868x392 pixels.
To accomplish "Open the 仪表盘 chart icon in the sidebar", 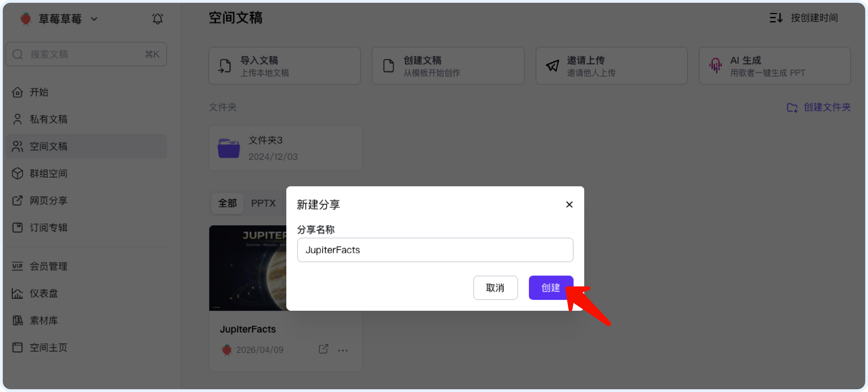I will [18, 293].
